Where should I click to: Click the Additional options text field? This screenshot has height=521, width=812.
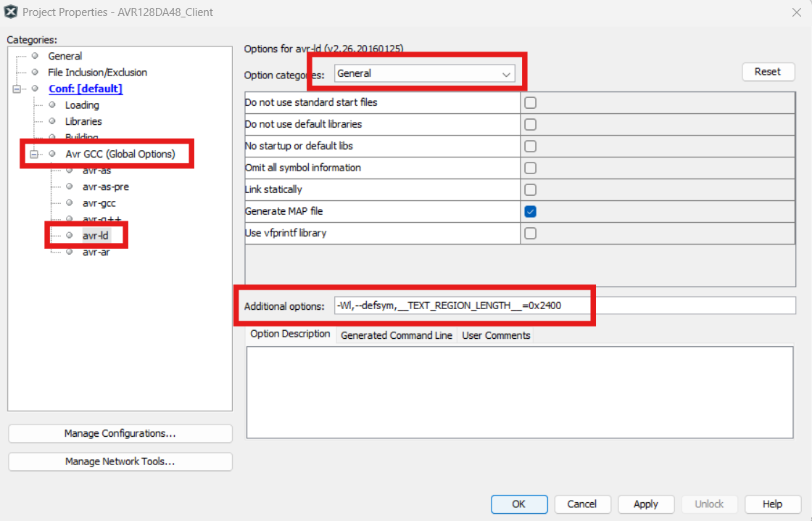pyautogui.click(x=564, y=305)
